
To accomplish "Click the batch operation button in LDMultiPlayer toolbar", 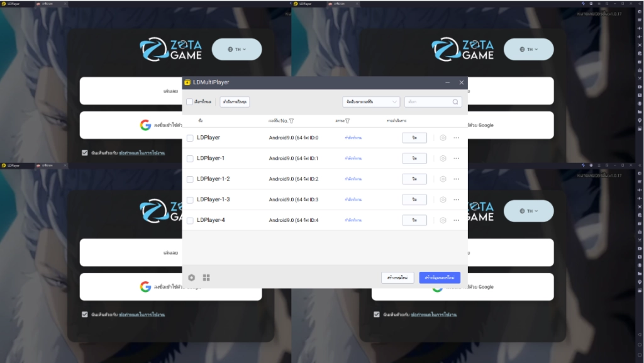I will (235, 102).
